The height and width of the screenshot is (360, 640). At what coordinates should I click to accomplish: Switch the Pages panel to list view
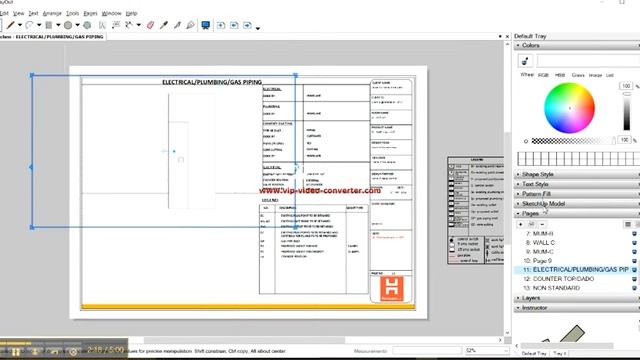coord(628,224)
